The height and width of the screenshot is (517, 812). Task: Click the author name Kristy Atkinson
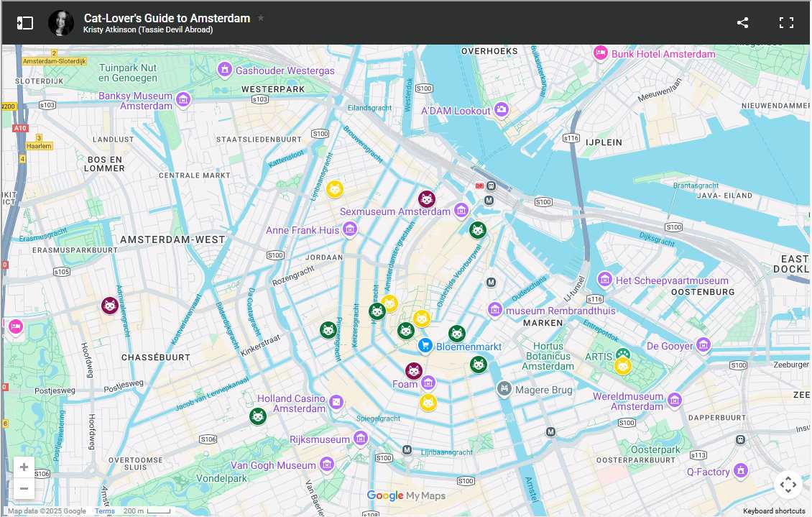tap(148, 29)
